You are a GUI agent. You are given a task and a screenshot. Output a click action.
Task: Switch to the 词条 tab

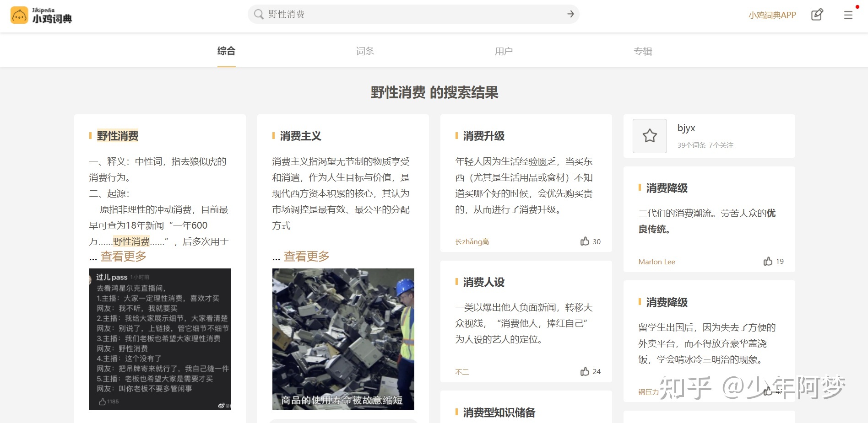pyautogui.click(x=365, y=51)
